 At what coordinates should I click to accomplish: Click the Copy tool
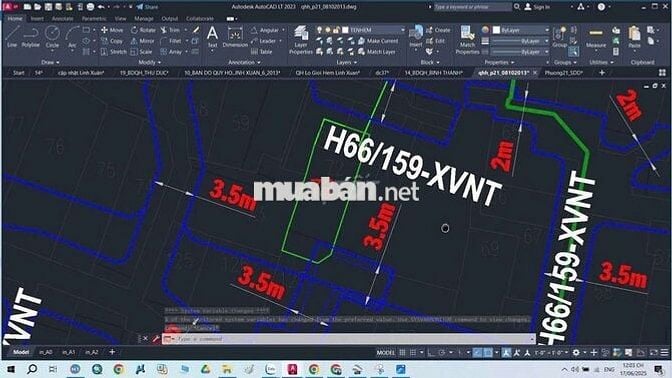tap(112, 41)
